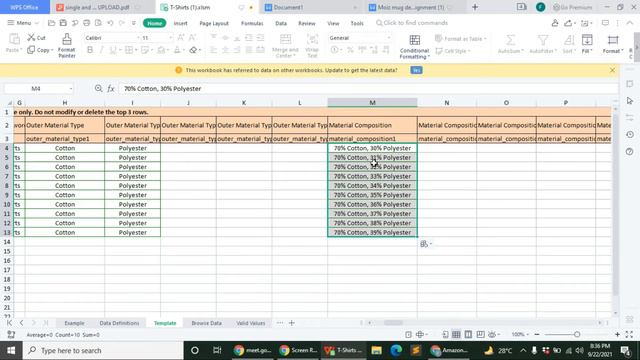Screen dimensions: 640x360
Task: Switch to the Browse Data sheet
Action: [x=207, y=323]
